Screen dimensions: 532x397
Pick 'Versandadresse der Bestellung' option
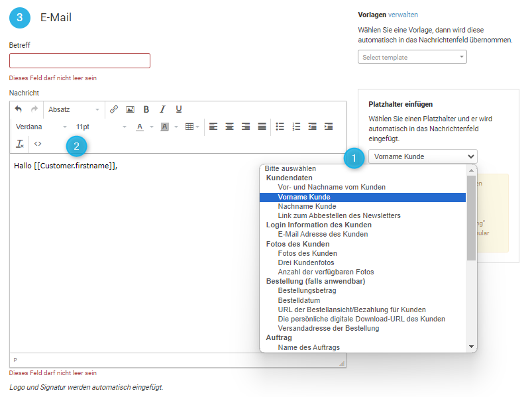(362, 328)
